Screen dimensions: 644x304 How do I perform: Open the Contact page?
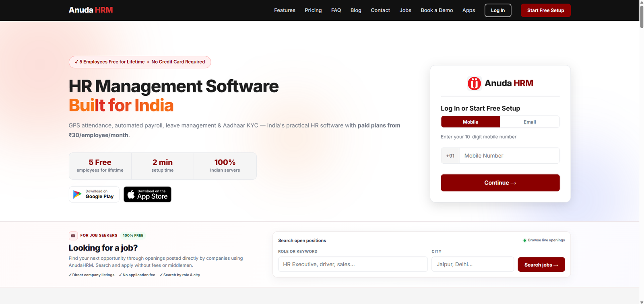(380, 10)
